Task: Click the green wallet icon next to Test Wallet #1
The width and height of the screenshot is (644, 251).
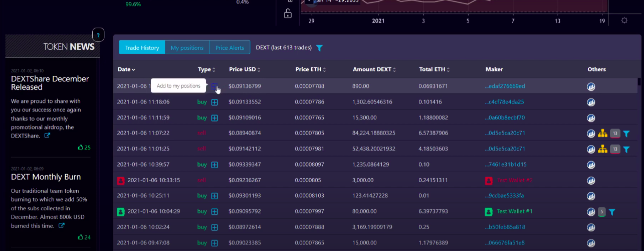Action: point(489,211)
